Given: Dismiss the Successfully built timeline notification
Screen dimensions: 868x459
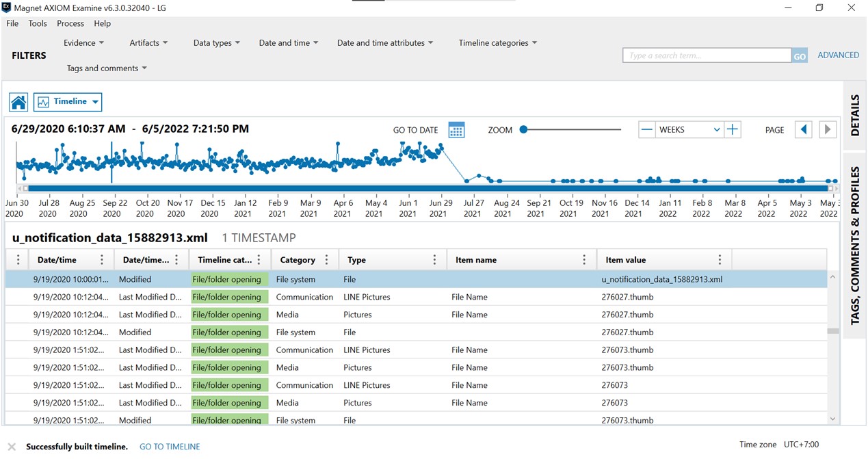Looking at the screenshot, I should pyautogui.click(x=11, y=446).
